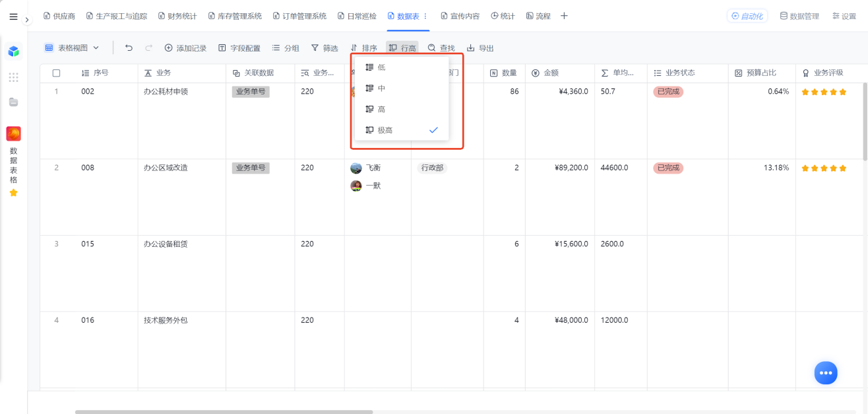
Task: Open the 排序 sort option
Action: [x=363, y=48]
